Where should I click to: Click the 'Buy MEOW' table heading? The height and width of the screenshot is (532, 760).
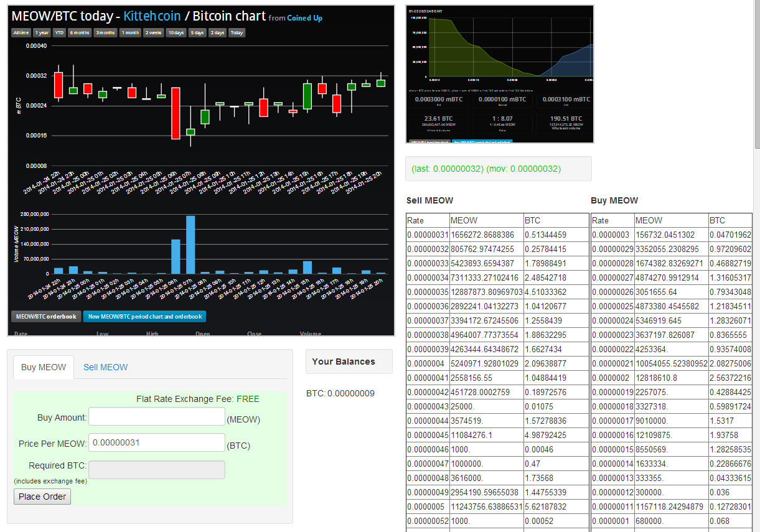(614, 200)
